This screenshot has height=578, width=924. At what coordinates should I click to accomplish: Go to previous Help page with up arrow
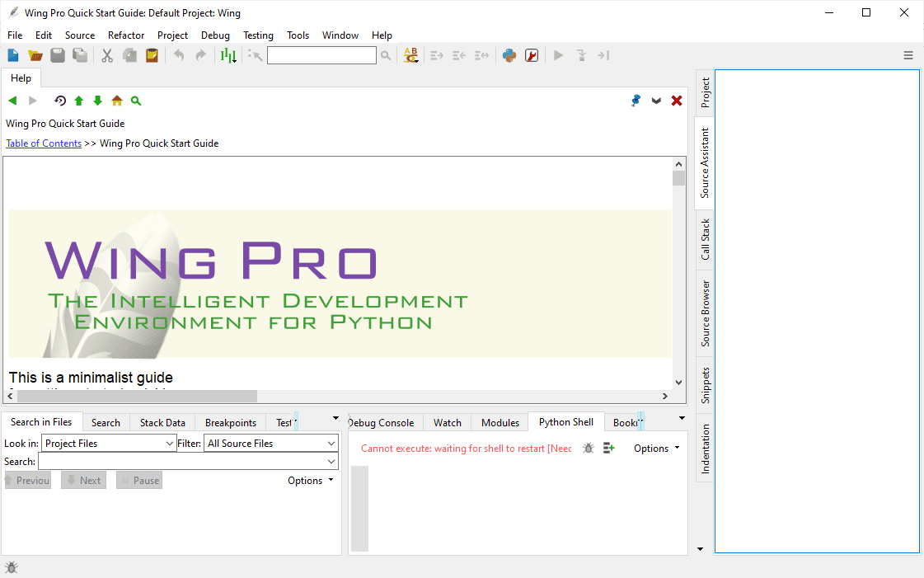(79, 101)
